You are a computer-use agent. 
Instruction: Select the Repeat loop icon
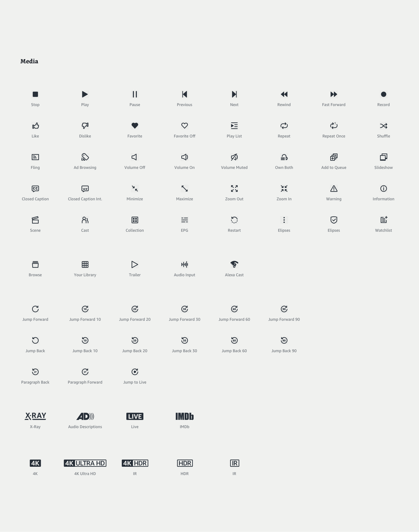pyautogui.click(x=284, y=125)
